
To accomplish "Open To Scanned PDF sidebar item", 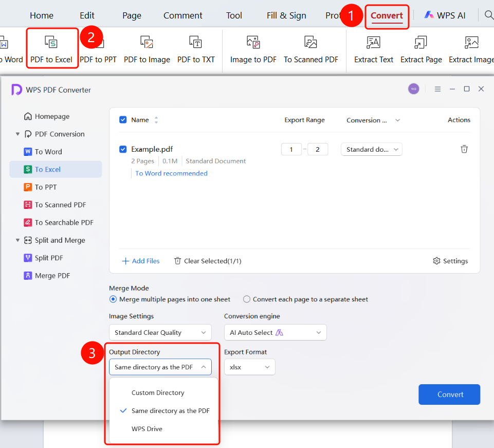I will 56,205.
